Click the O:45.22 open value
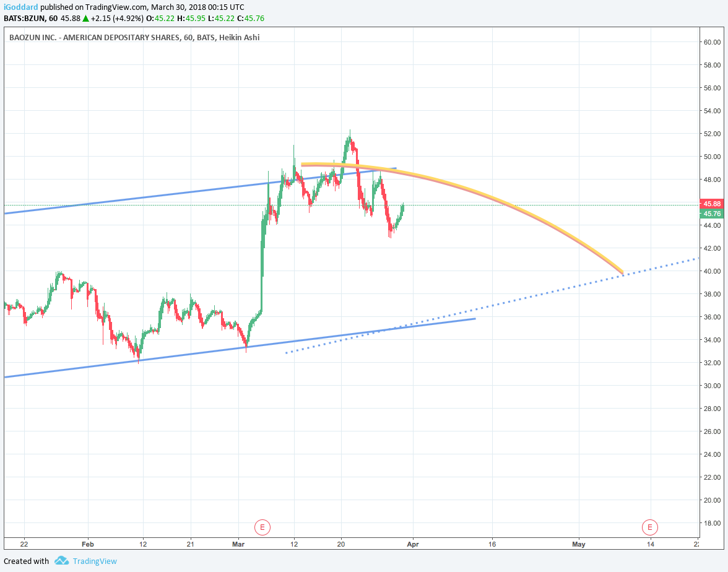This screenshot has width=728, height=572. [x=160, y=18]
